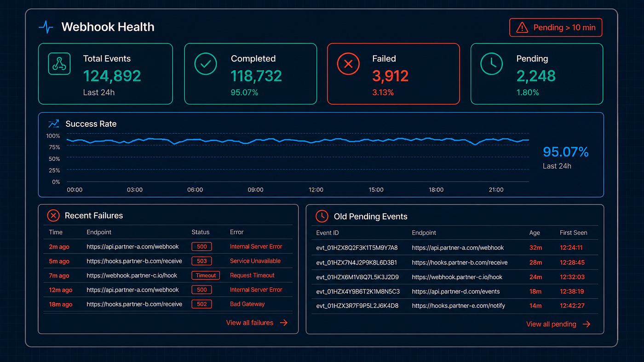Click the 12:38:19 first seen time
The width and height of the screenshot is (644, 362).
(572, 291)
